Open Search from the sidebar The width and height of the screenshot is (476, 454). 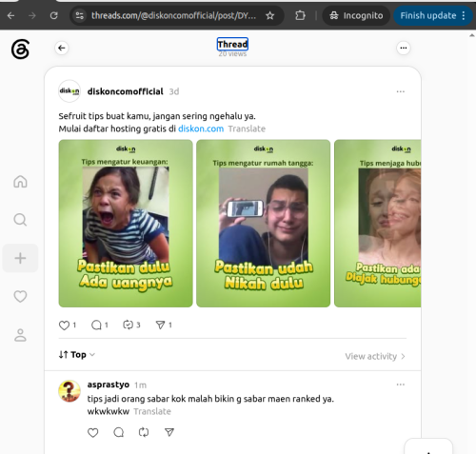[x=20, y=220]
